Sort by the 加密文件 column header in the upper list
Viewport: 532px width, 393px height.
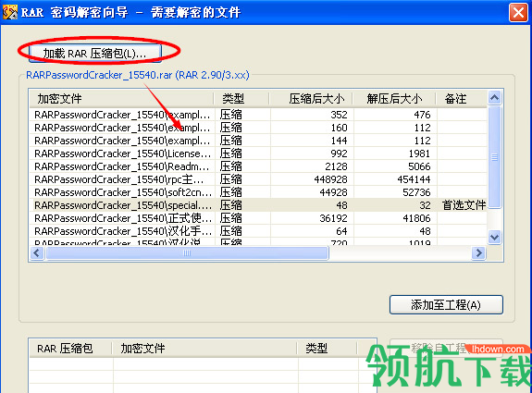click(122, 99)
